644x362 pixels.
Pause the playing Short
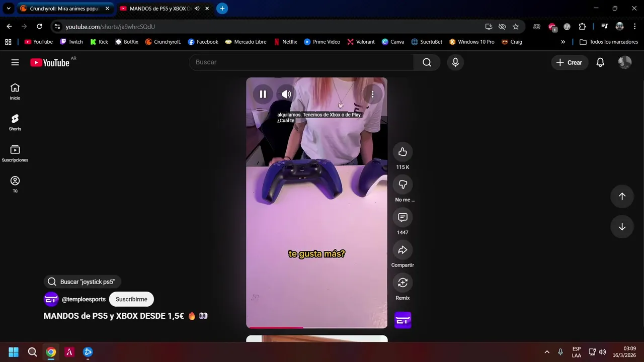(x=263, y=94)
